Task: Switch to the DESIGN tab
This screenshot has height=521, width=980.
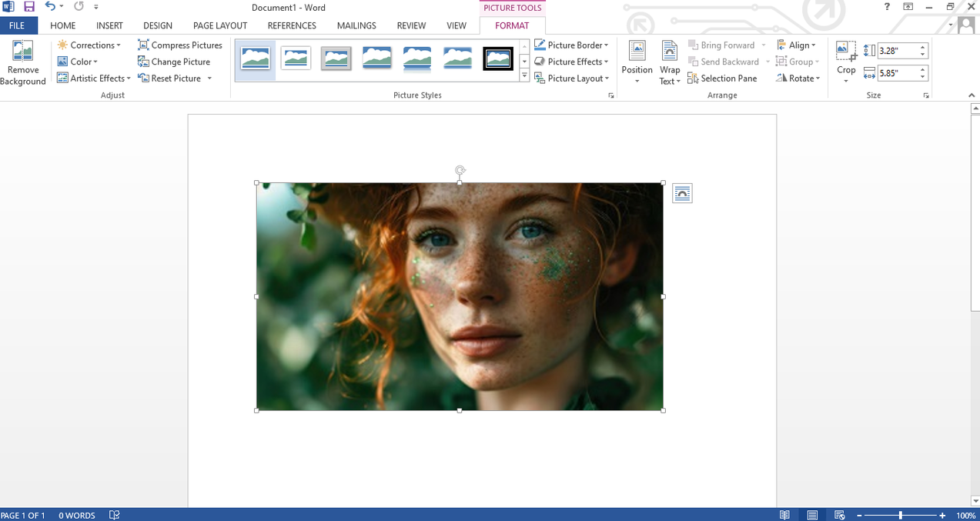Action: pos(158,25)
